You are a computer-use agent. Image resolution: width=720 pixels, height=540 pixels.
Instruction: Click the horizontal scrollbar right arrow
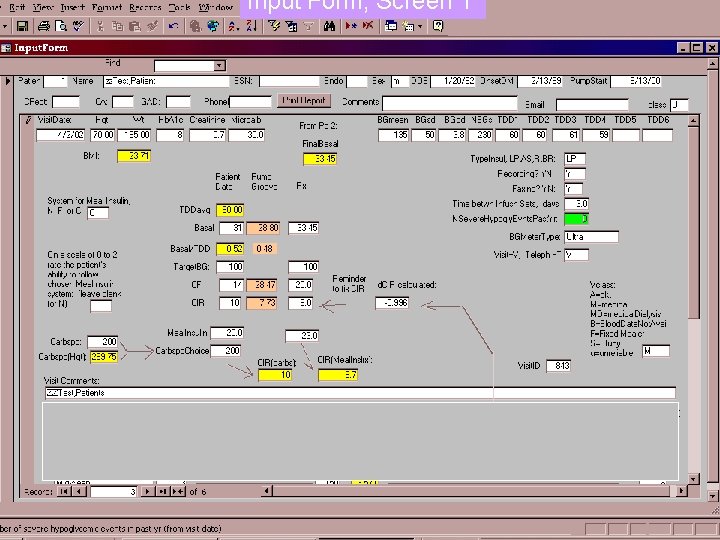tap(681, 491)
